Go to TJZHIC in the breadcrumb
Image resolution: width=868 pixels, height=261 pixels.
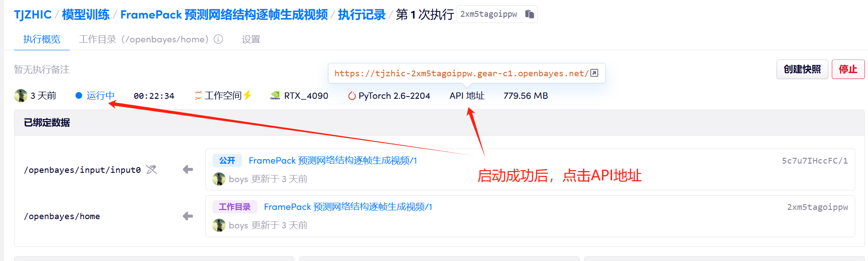[x=33, y=15]
